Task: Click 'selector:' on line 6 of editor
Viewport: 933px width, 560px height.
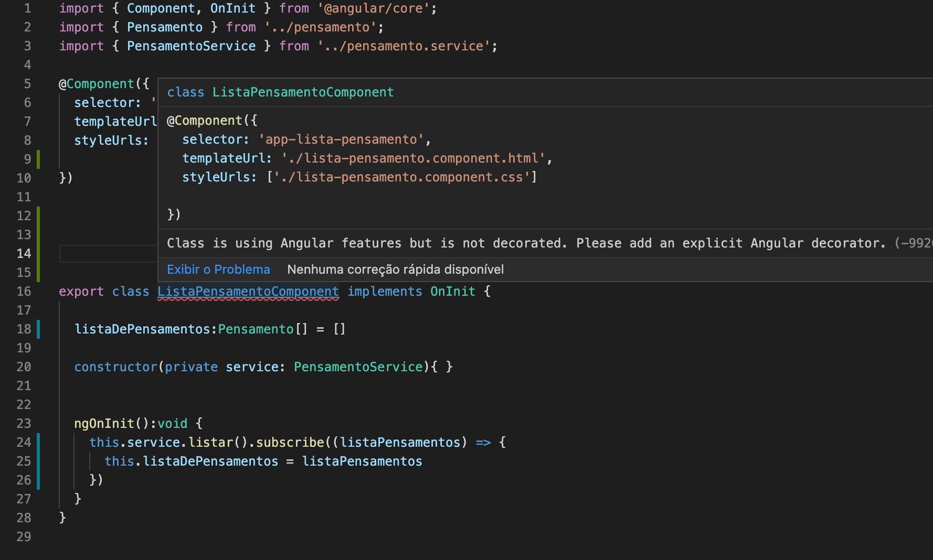Action: pyautogui.click(x=108, y=103)
